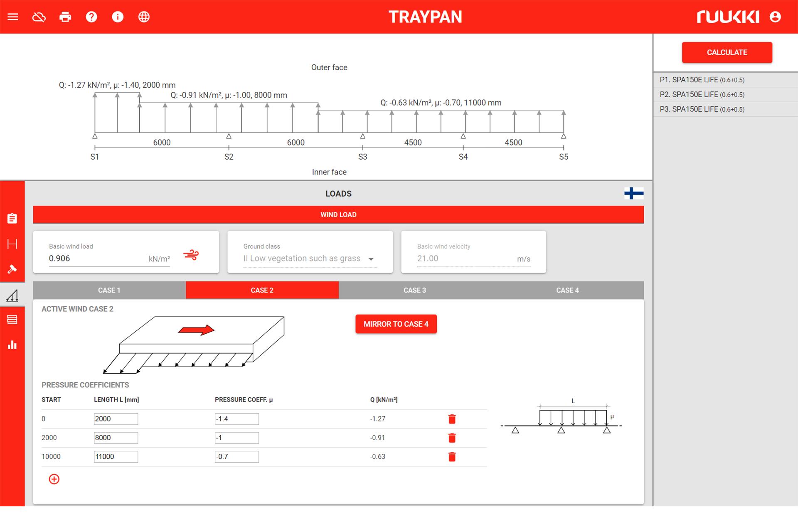798x532 pixels.
Task: Open the span geometry sidebar icon
Action: (12, 244)
